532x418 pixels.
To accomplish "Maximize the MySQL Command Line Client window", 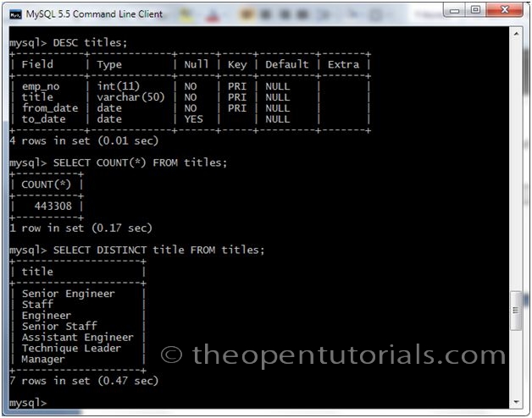I will [x=476, y=10].
